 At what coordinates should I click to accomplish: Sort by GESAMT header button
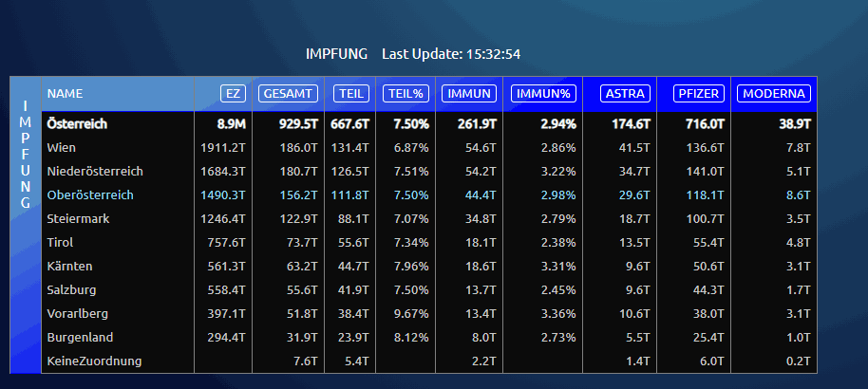click(289, 94)
